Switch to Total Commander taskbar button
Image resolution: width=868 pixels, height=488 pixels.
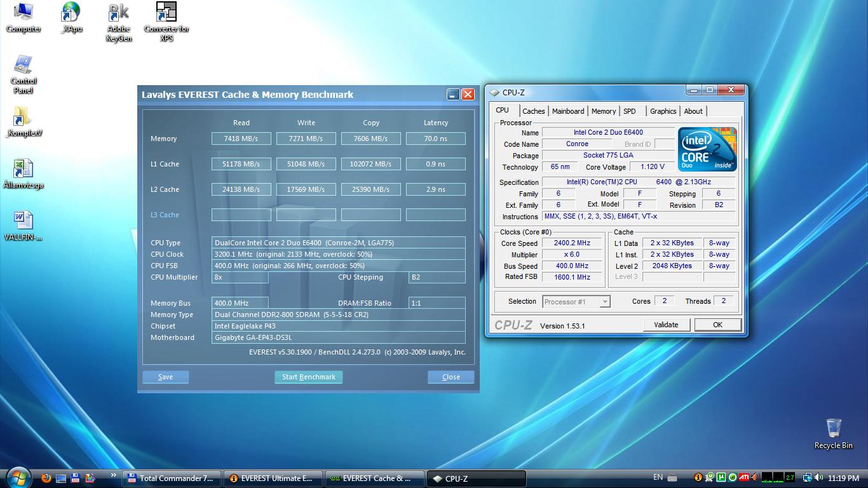(x=172, y=478)
